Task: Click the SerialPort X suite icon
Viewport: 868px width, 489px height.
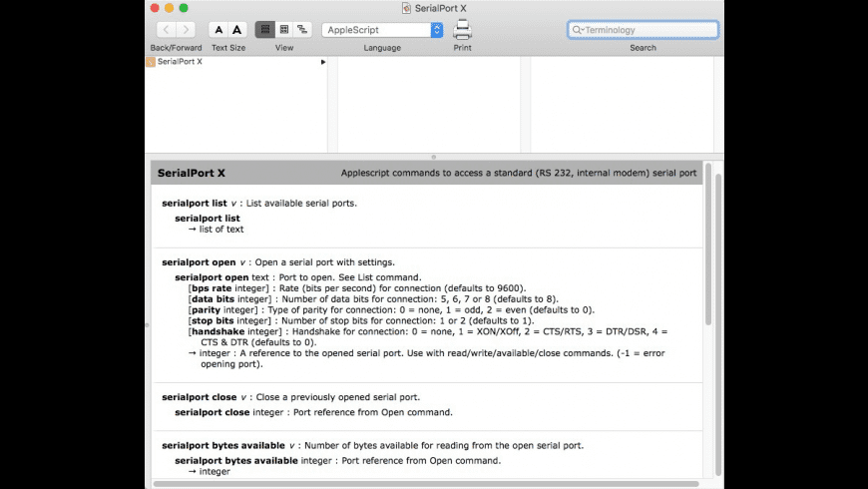Action: (151, 62)
